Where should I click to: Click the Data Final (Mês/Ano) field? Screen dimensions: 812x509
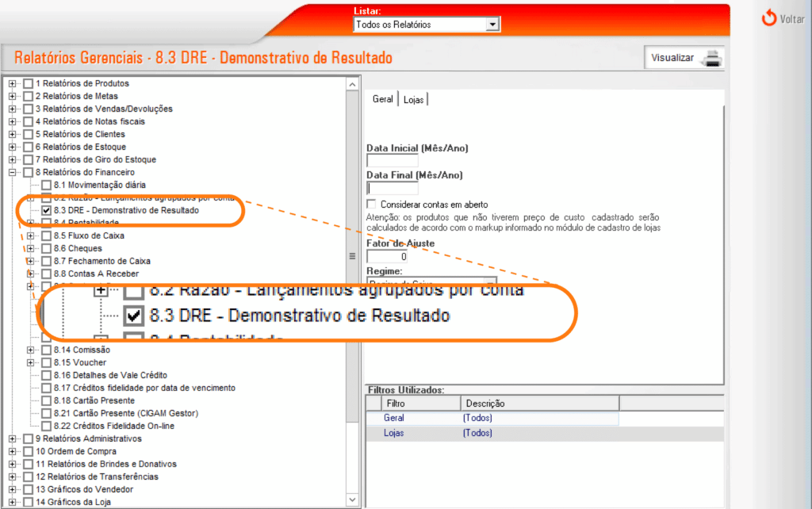tap(392, 188)
